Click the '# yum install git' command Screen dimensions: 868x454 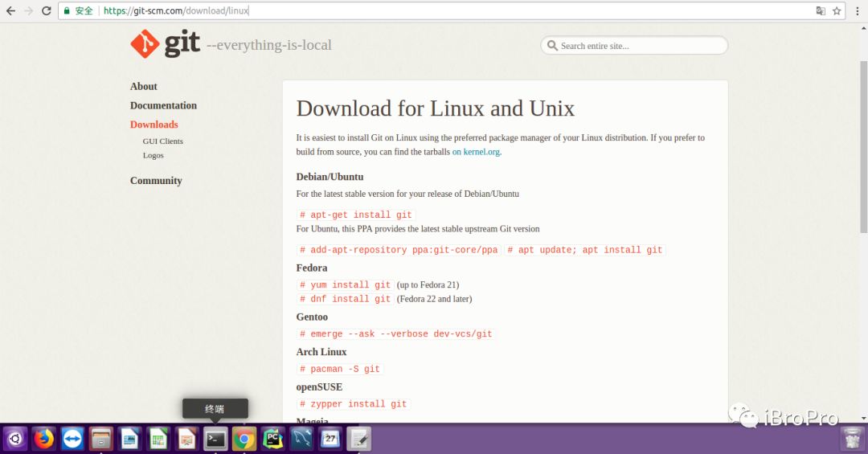[345, 284]
